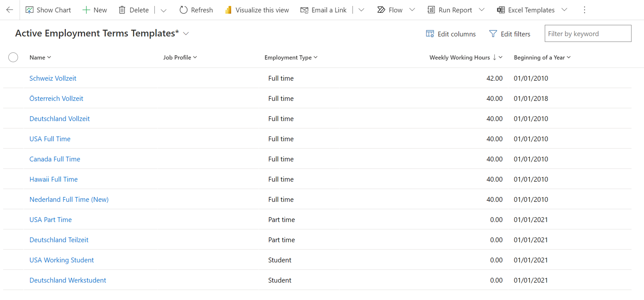The width and height of the screenshot is (644, 300).
Task: Click the Delete trash can icon
Action: (x=122, y=10)
